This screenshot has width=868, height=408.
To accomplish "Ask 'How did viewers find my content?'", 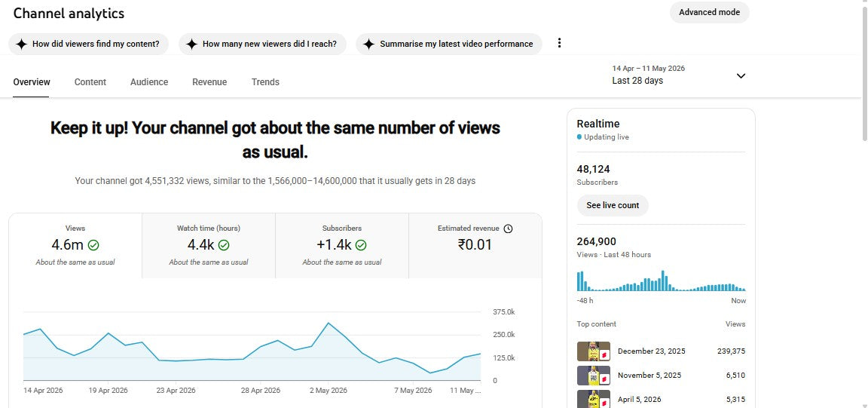I will [88, 44].
